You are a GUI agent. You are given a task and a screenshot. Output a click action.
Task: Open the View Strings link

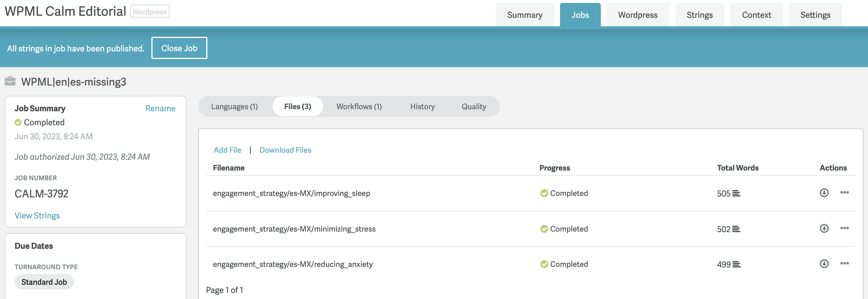click(x=37, y=216)
